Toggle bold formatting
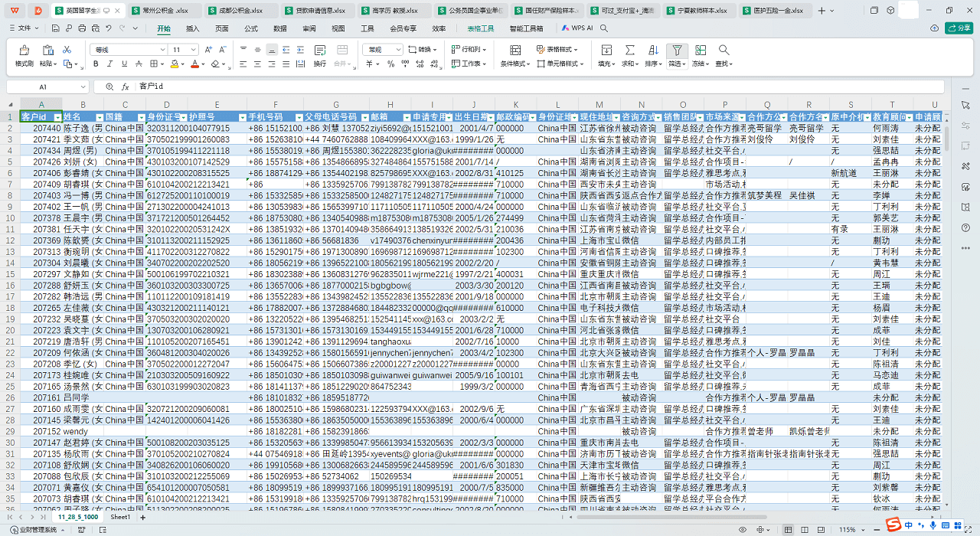The image size is (980, 536). pyautogui.click(x=96, y=64)
